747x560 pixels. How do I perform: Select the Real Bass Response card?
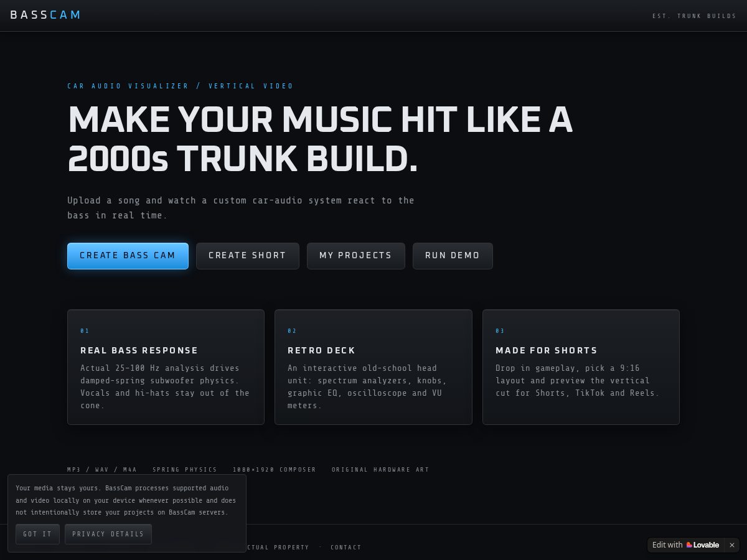[x=166, y=367]
